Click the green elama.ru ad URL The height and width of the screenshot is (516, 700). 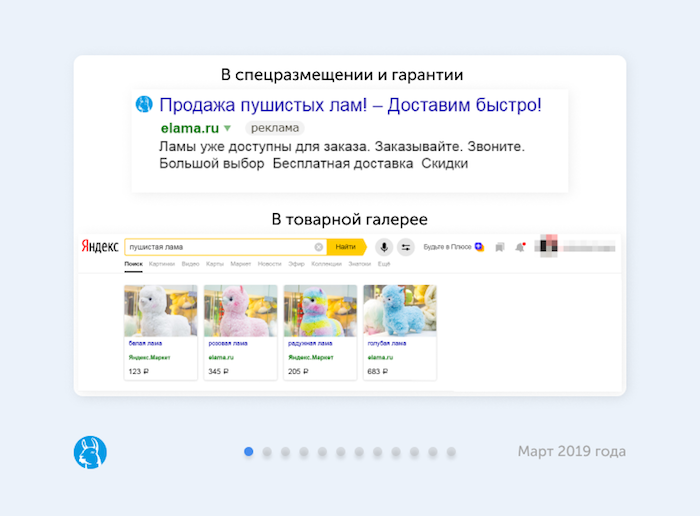190,128
